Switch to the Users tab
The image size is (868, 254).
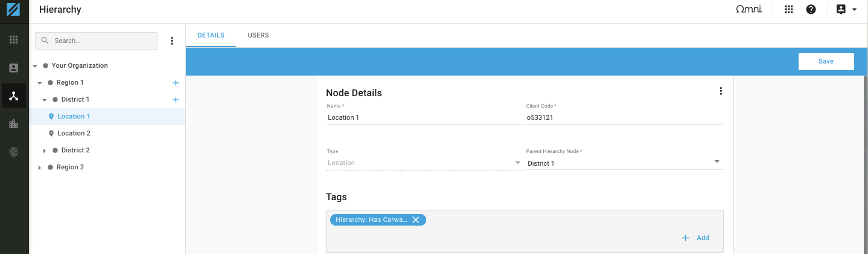click(258, 35)
